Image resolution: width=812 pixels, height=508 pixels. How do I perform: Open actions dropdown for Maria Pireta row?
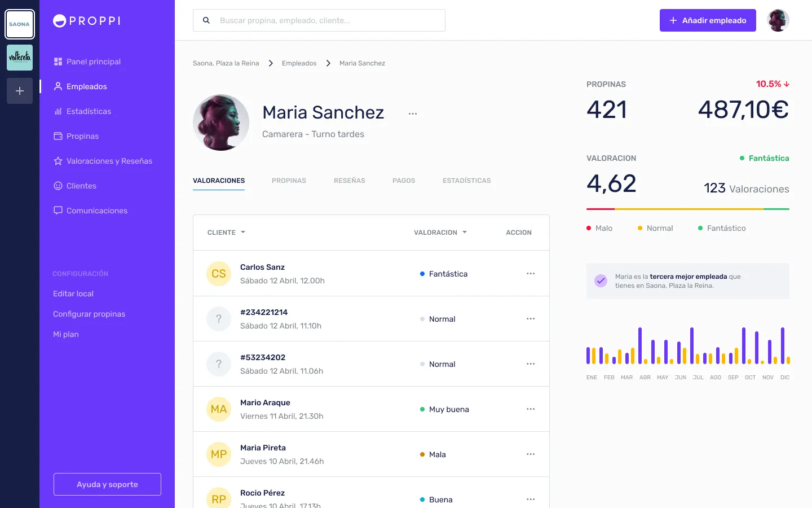pos(530,454)
